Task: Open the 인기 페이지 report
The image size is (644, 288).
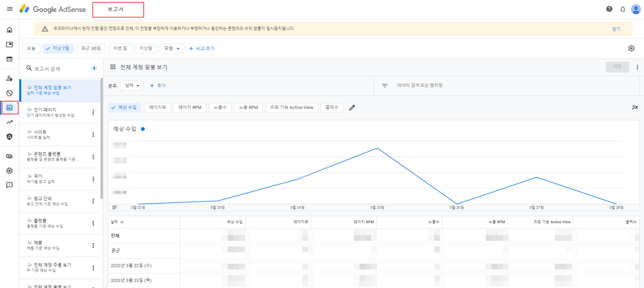Action: click(60, 112)
